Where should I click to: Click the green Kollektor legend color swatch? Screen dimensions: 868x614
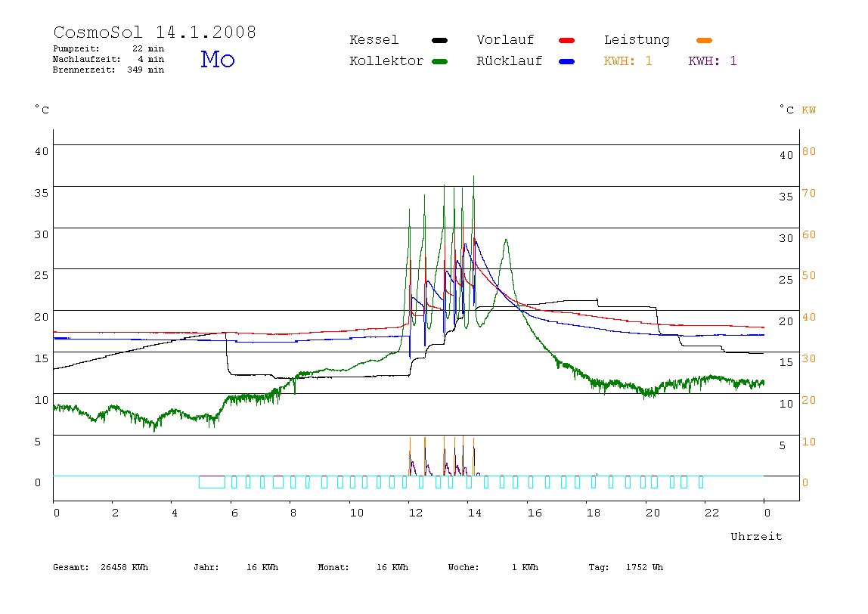click(x=439, y=61)
